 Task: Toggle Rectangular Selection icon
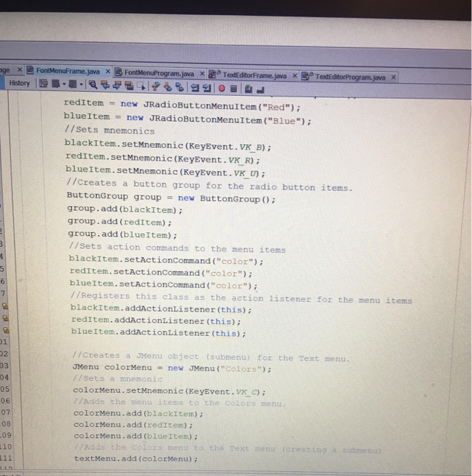[141, 86]
